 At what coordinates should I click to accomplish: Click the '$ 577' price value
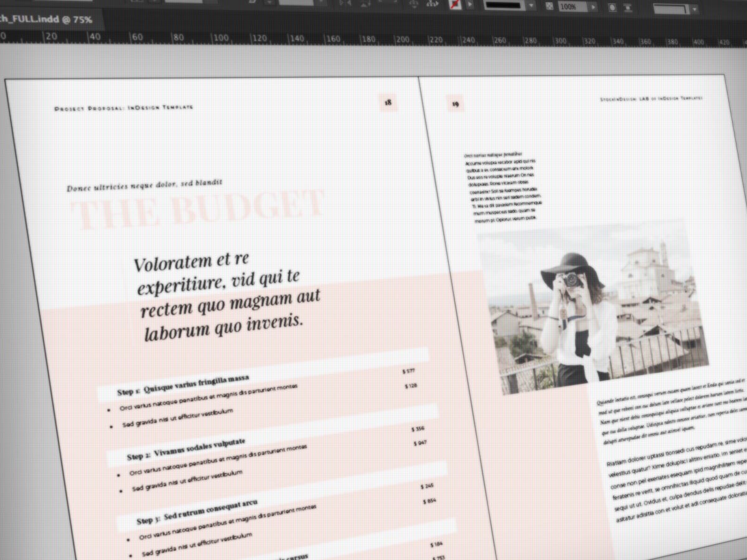click(408, 371)
